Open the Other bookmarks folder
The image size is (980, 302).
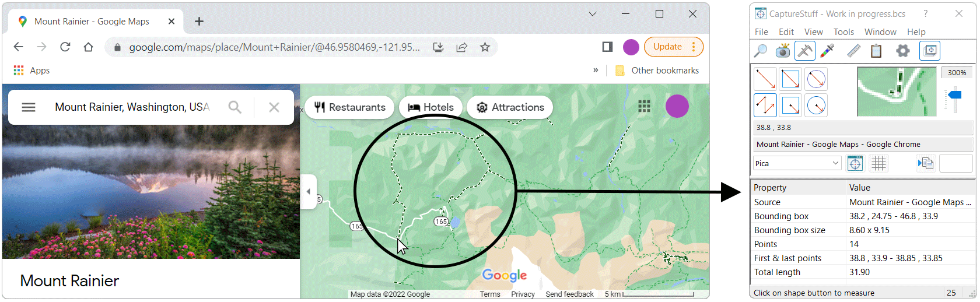[657, 71]
